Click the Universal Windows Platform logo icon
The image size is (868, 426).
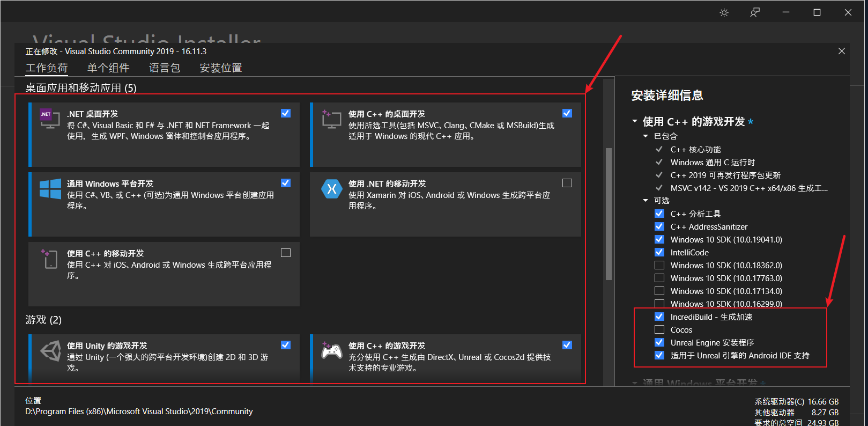(x=50, y=189)
